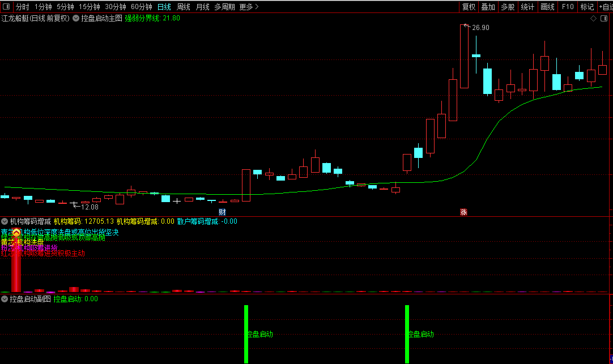Switch to 分时 intraday view
613x364 pixels.
tap(22, 7)
